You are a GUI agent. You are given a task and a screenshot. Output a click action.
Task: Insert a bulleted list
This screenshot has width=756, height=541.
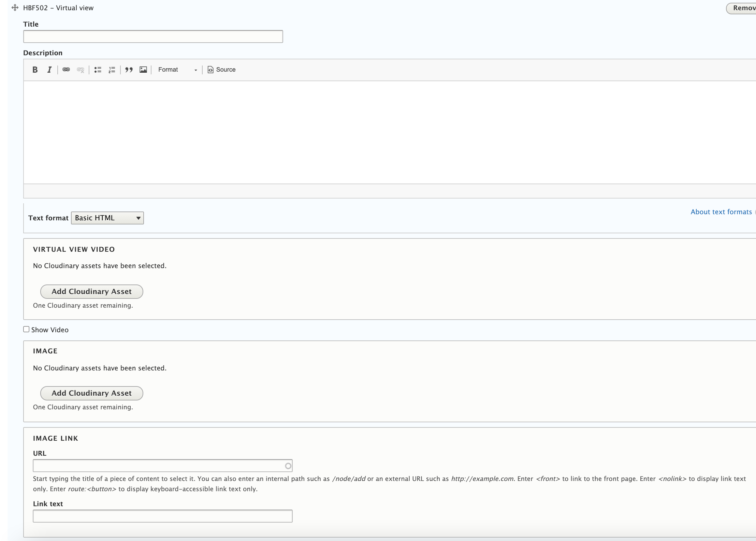point(98,70)
